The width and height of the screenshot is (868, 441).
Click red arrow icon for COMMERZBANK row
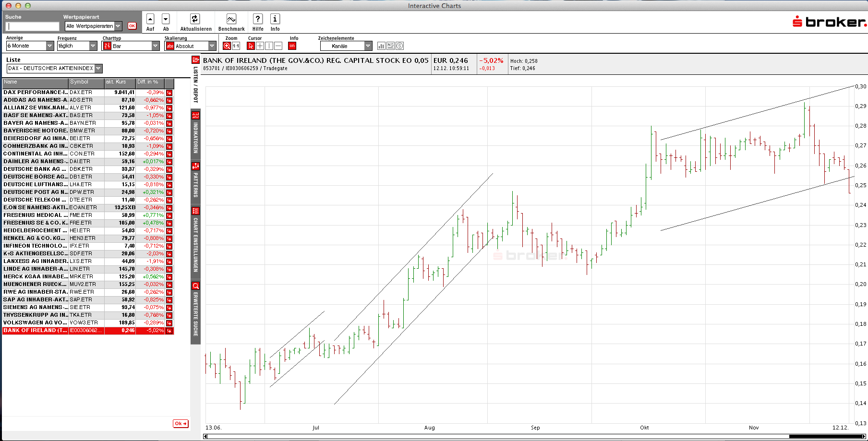pyautogui.click(x=169, y=146)
